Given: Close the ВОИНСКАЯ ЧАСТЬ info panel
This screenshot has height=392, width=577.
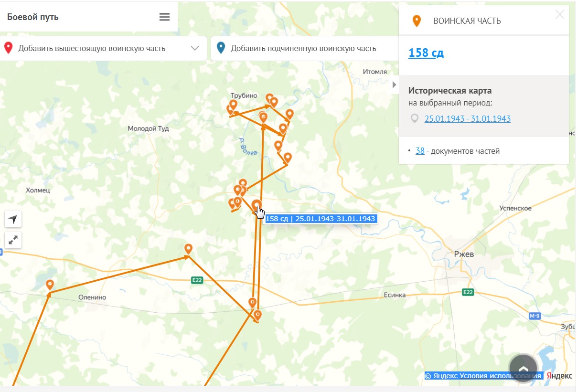Looking at the screenshot, I should tap(560, 15).
